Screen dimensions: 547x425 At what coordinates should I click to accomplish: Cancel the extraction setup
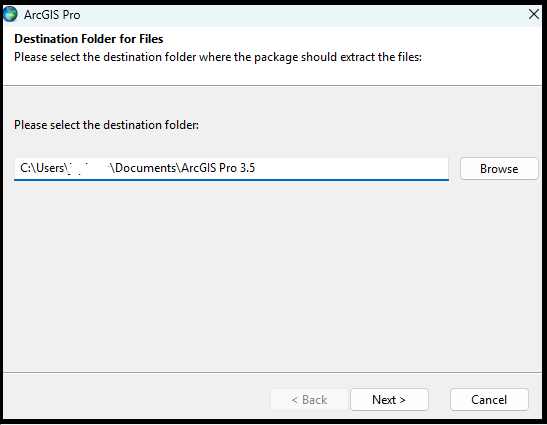(x=489, y=400)
